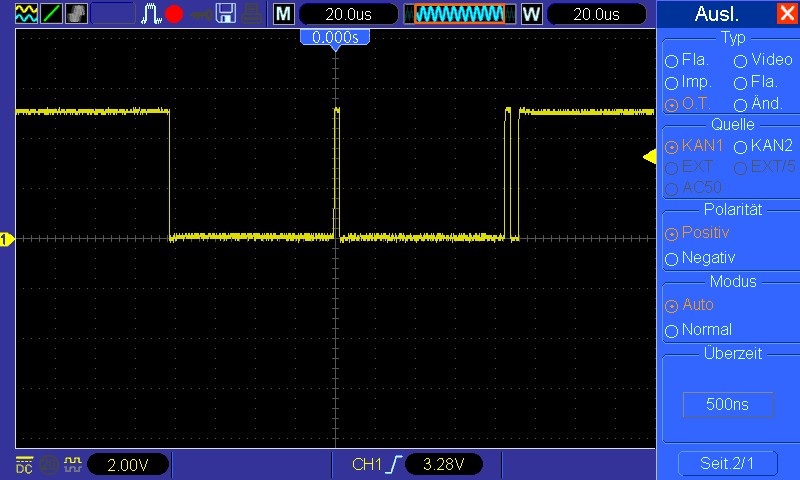Close the Ausl. trigger panel

tap(786, 14)
